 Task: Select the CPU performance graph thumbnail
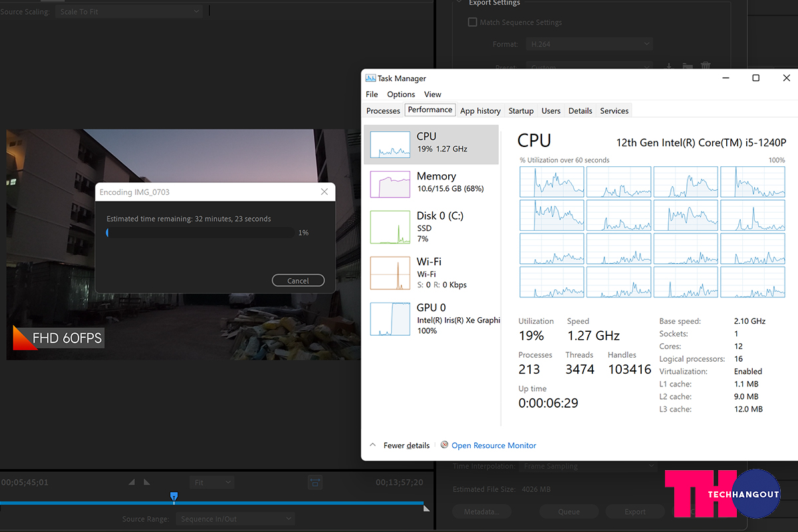pyautogui.click(x=390, y=144)
